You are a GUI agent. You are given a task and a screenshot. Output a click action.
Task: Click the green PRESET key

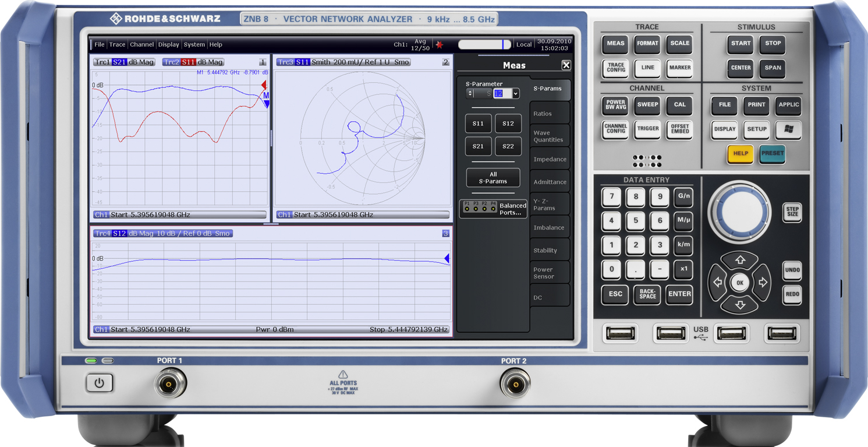pos(773,154)
